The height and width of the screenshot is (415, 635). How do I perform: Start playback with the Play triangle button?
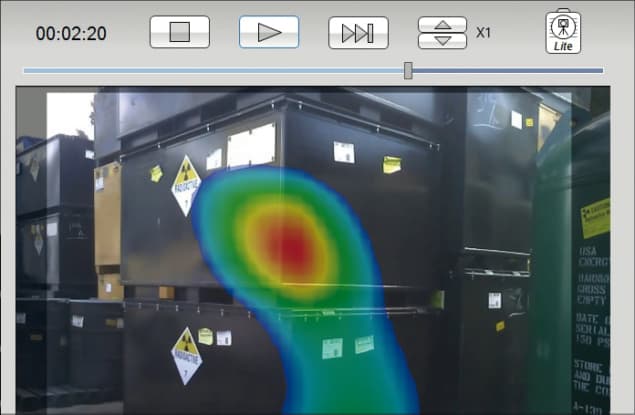269,32
